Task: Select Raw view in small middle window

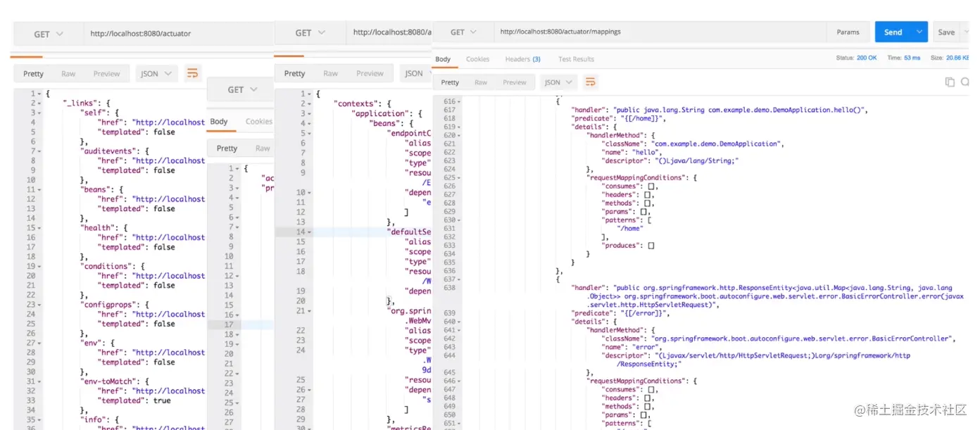Action: coord(263,148)
